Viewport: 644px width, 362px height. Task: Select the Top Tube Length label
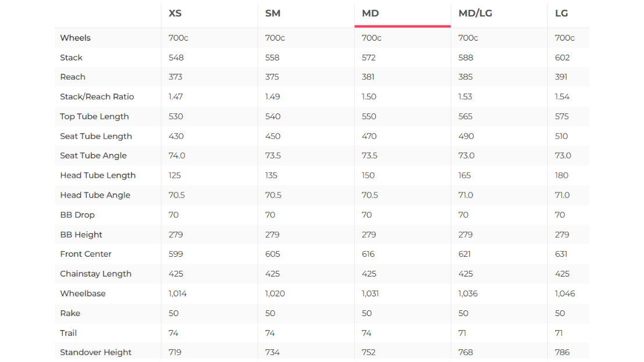94,116
